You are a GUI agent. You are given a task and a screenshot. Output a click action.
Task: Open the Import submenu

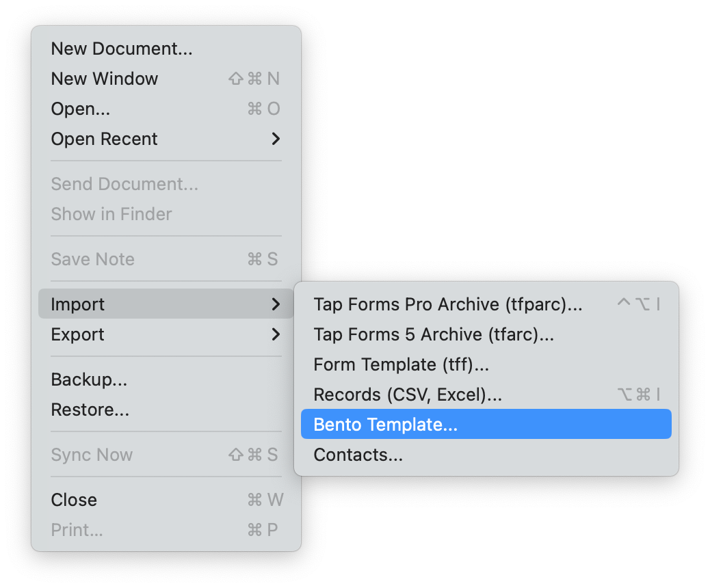click(x=166, y=304)
